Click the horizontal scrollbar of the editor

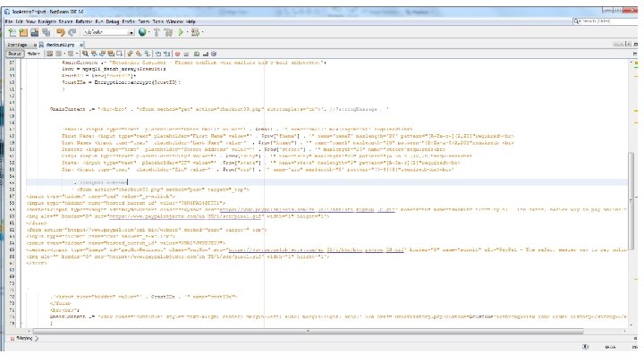click(x=308, y=331)
